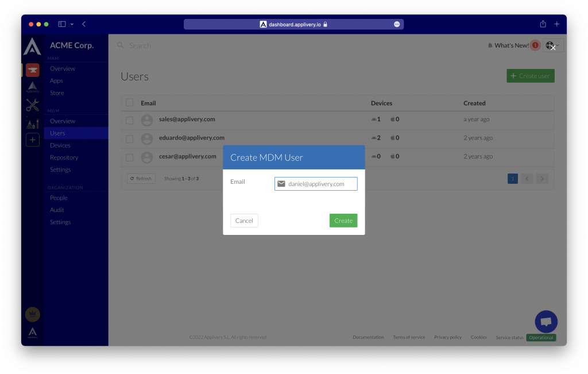Screen dimensions: 588x374
Task: Open Organization Settings menu item
Action: (x=60, y=222)
